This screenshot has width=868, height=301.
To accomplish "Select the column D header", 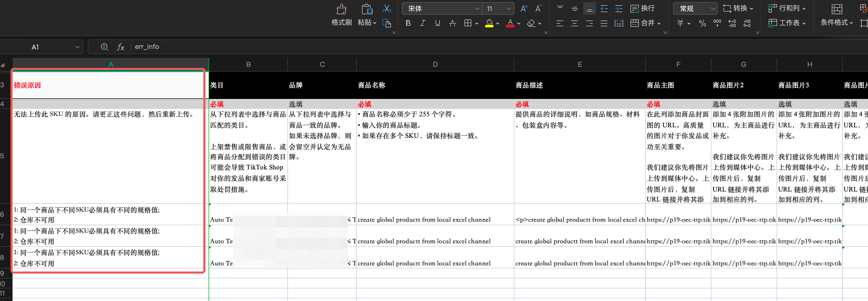I will point(435,64).
